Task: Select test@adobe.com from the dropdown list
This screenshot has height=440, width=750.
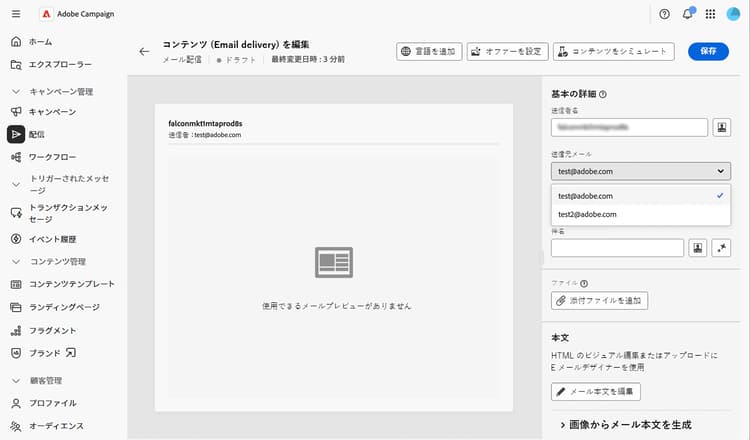Action: point(640,196)
